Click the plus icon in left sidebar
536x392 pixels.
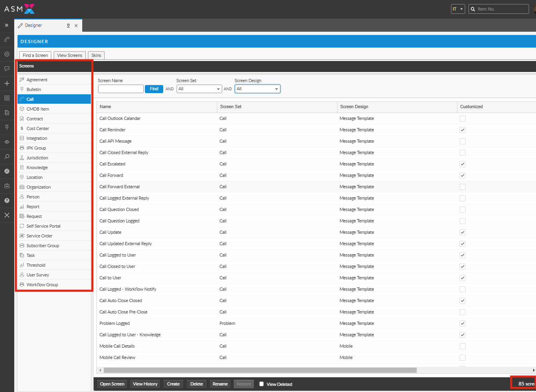coord(7,83)
